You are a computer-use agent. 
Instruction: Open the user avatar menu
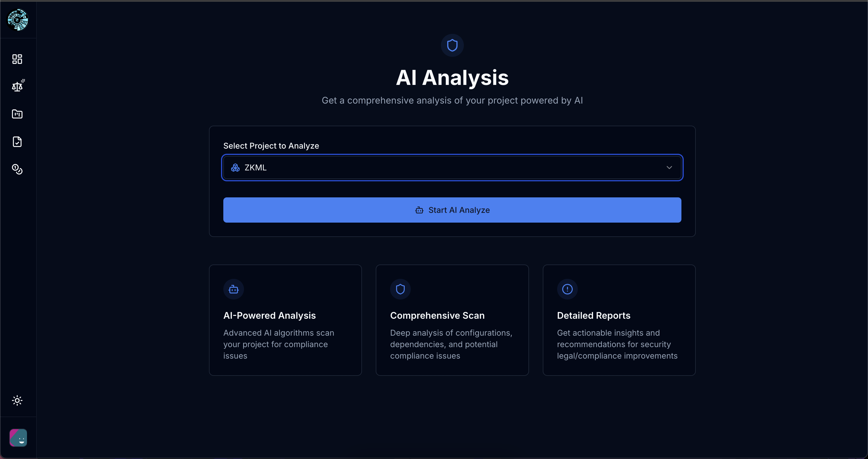point(18,438)
